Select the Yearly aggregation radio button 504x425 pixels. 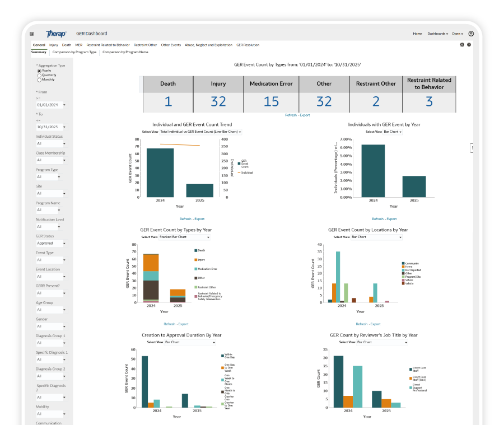[x=39, y=71]
